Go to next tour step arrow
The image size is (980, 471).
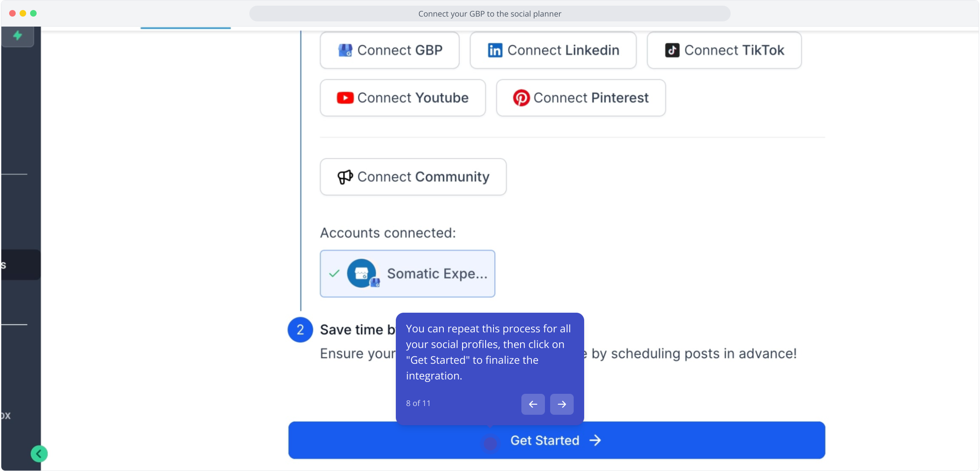[x=562, y=404]
